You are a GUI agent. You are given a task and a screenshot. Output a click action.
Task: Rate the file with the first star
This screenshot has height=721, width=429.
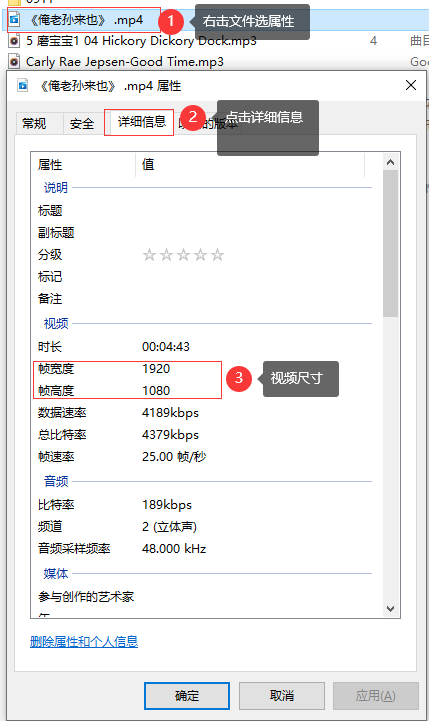tap(149, 255)
